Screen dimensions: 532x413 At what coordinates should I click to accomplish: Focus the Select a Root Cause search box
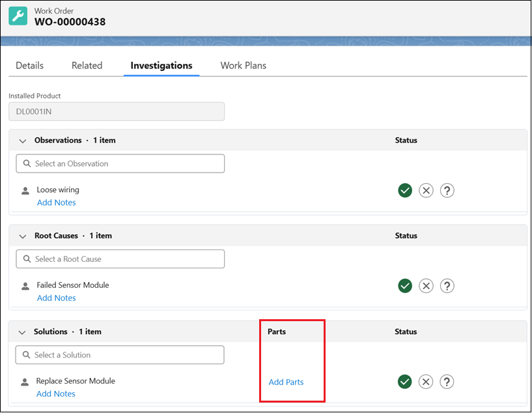120,259
